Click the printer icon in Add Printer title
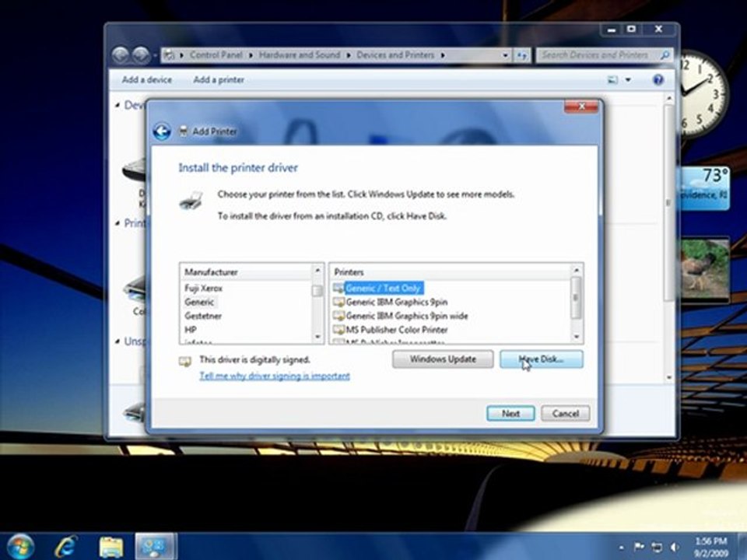 pos(183,131)
